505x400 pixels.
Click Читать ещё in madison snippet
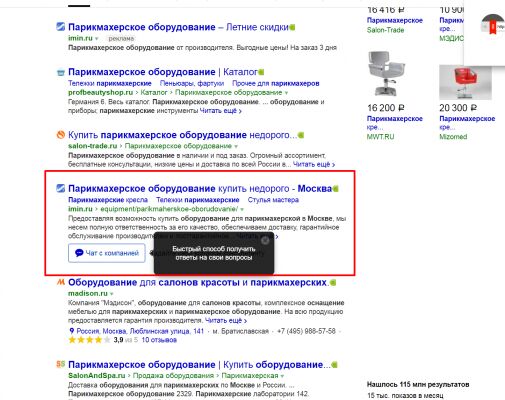tap(226, 321)
